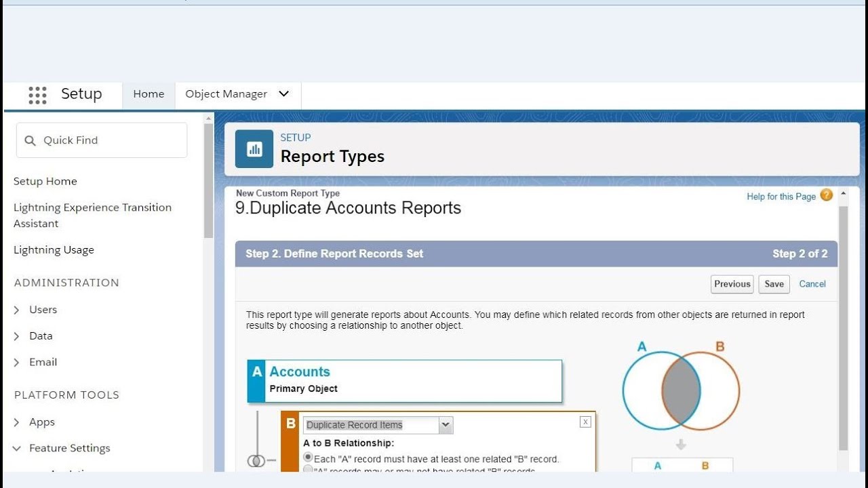Viewport: 868px width, 488px height.
Task: Click the Cancel link
Action: point(812,284)
